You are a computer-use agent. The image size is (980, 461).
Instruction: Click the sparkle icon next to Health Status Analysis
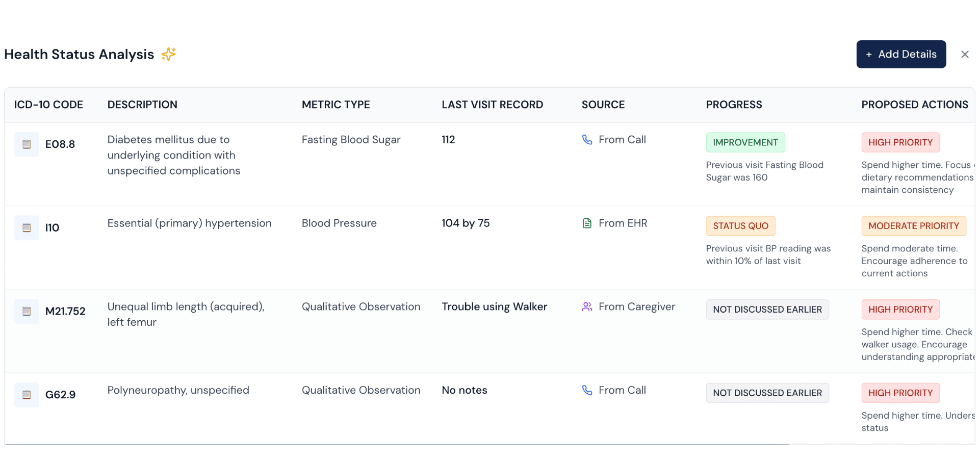pos(169,54)
